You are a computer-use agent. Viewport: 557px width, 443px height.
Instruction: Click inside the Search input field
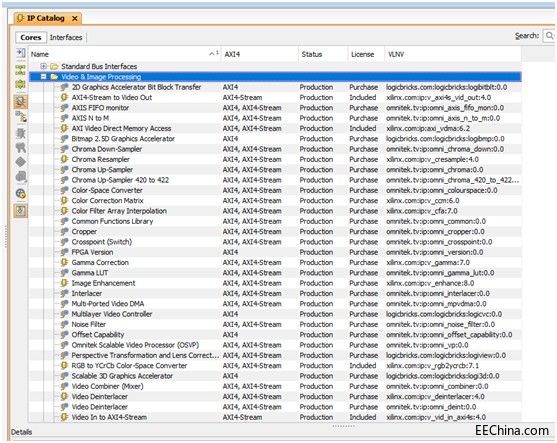pos(549,36)
